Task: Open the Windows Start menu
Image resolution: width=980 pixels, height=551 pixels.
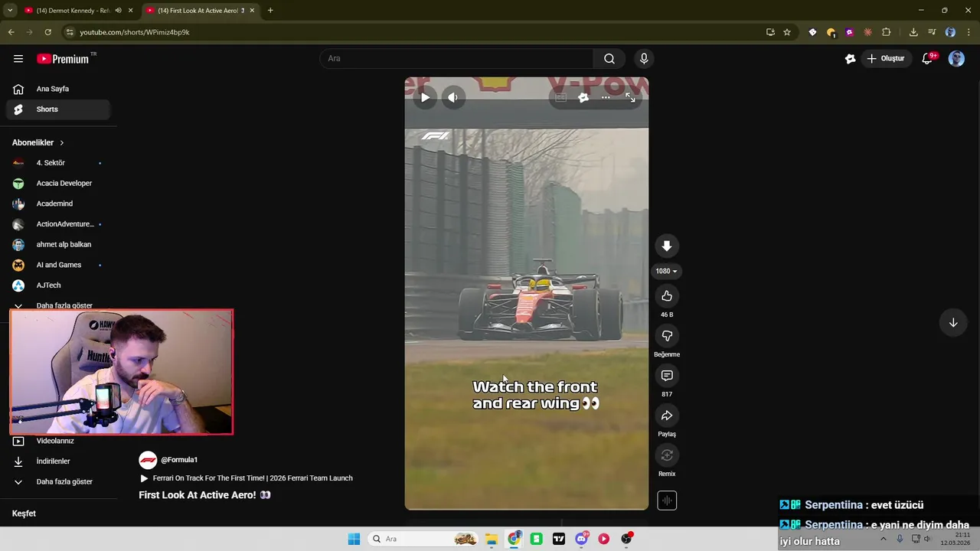Action: (354, 539)
